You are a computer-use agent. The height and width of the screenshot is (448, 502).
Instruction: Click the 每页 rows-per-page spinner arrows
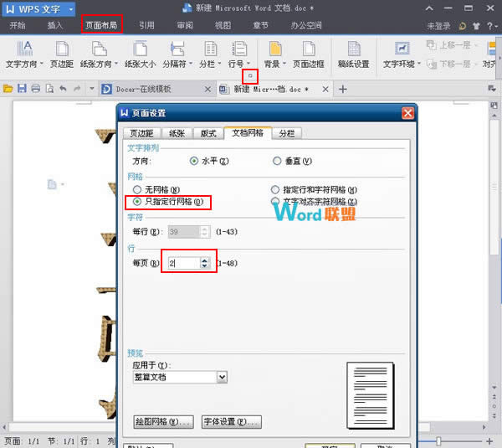(x=205, y=263)
